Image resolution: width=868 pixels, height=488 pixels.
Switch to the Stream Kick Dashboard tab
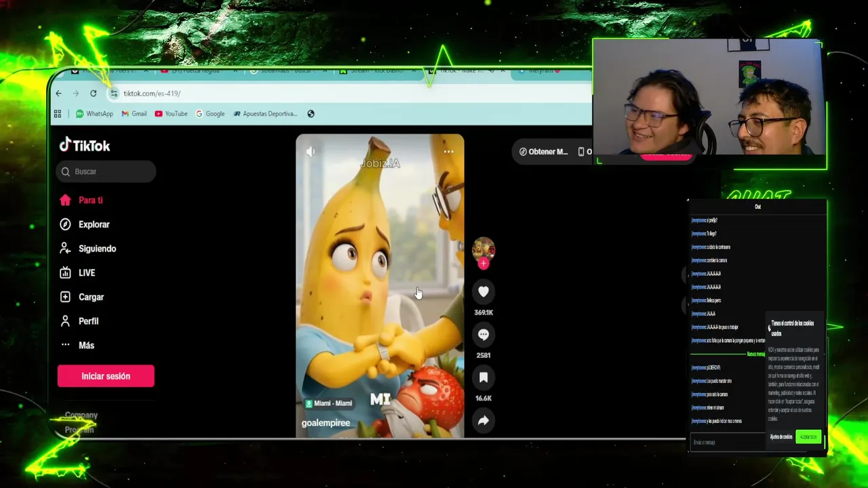point(376,71)
